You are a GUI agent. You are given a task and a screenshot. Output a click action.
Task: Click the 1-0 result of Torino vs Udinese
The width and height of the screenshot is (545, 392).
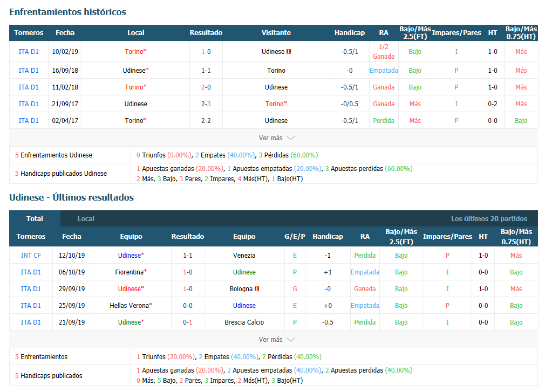coord(206,51)
